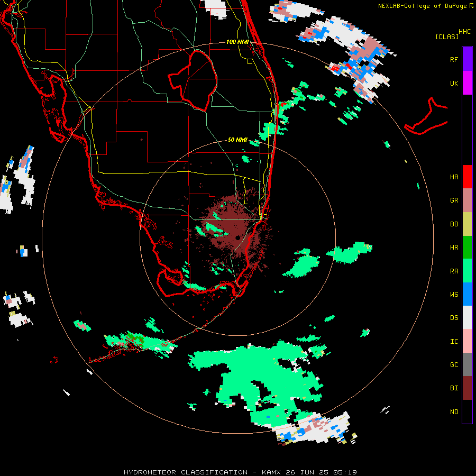This screenshot has height=476, width=476.
Task: Click the HYDROMETEOR CLASSIFICATION KAMX caption
Action: (x=240, y=472)
